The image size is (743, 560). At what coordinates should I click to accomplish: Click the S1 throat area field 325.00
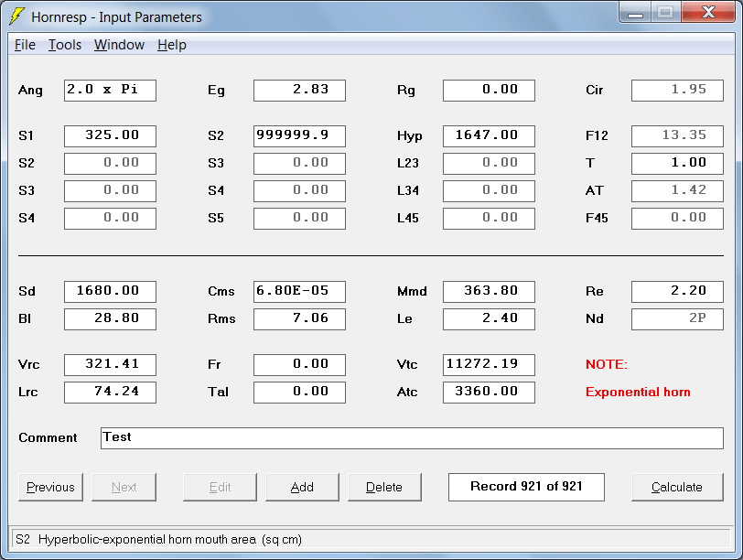click(110, 136)
